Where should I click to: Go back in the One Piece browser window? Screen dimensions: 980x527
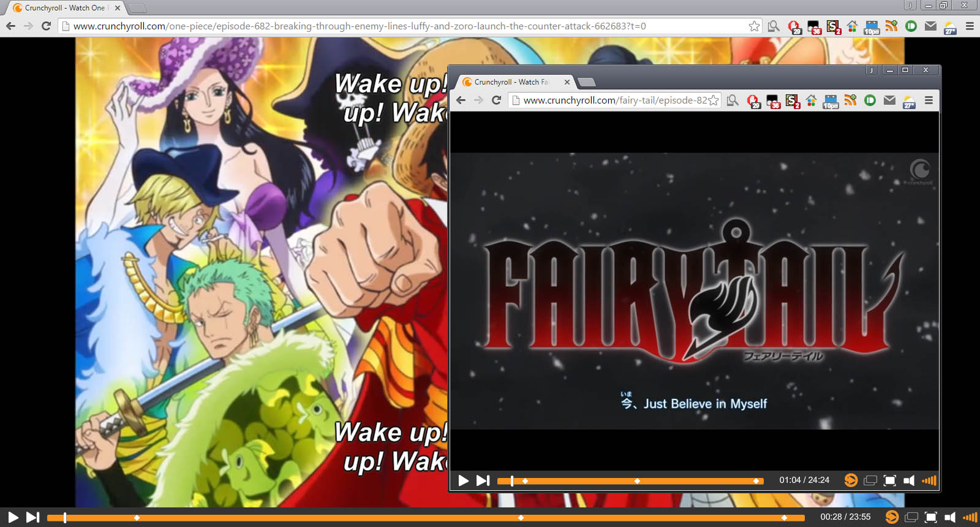point(10,26)
